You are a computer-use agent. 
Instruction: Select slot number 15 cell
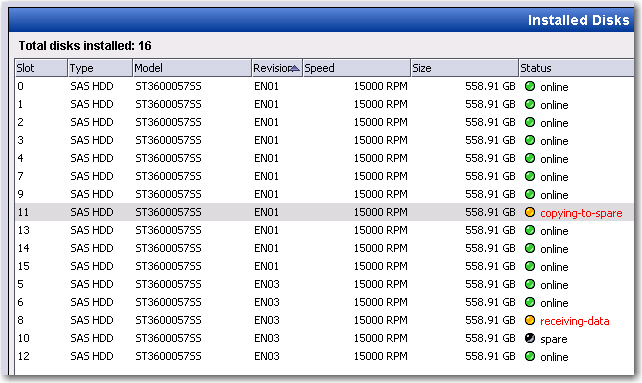coord(23,266)
